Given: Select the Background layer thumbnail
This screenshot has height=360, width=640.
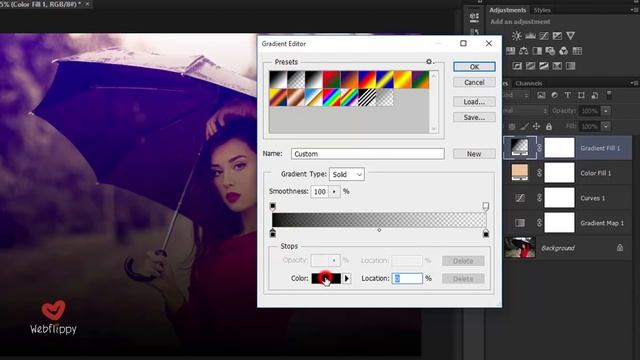Looking at the screenshot, I should pos(520,248).
